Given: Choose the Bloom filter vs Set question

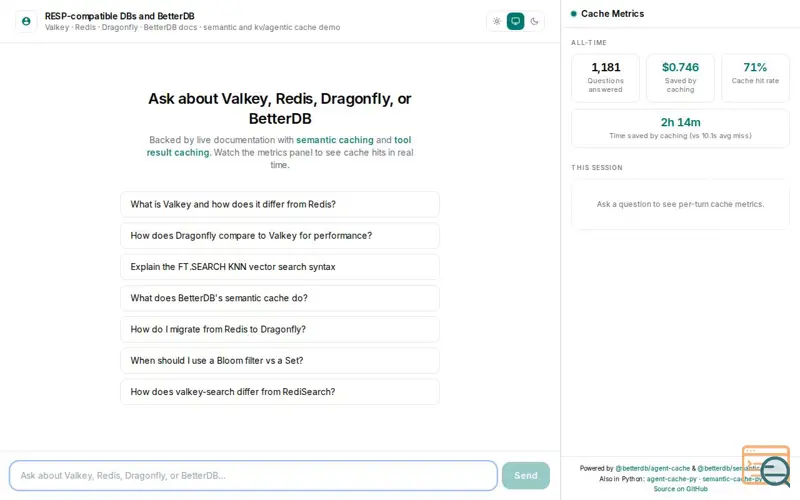Looking at the screenshot, I should point(280,361).
